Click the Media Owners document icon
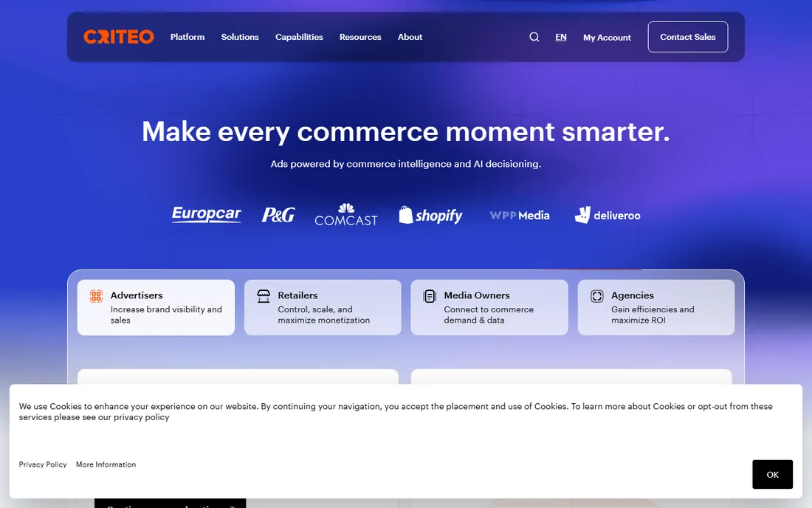 430,295
